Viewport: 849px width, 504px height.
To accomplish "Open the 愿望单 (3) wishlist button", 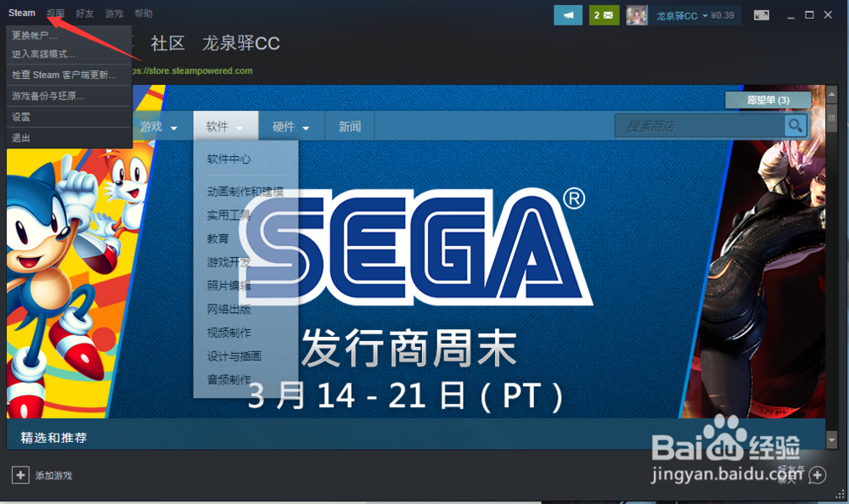I will tap(767, 100).
